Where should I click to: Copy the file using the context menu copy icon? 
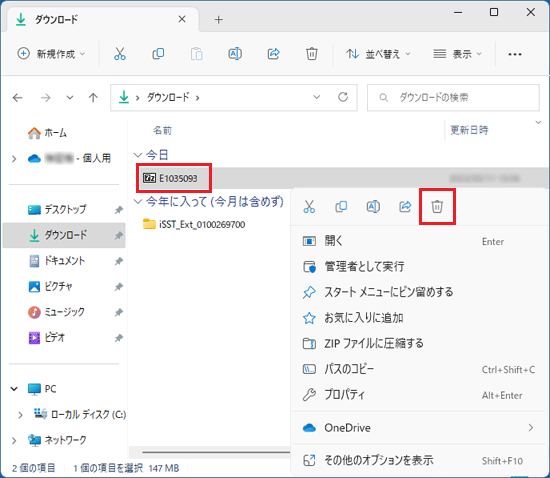341,207
